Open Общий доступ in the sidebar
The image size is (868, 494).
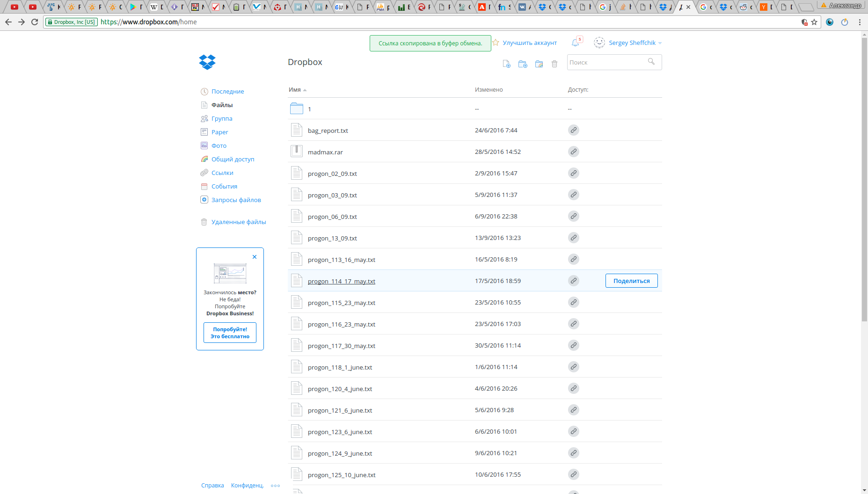[x=233, y=159]
